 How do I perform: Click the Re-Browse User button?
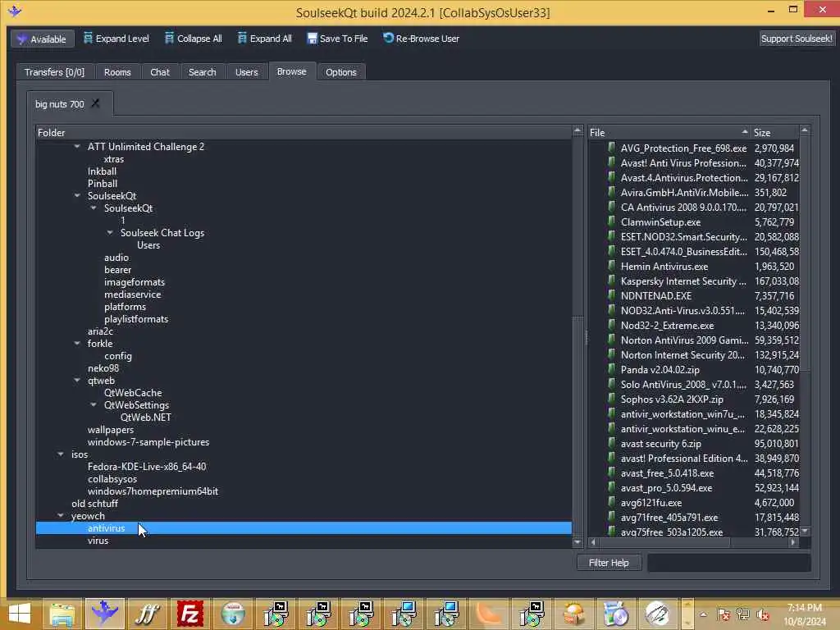(x=421, y=39)
